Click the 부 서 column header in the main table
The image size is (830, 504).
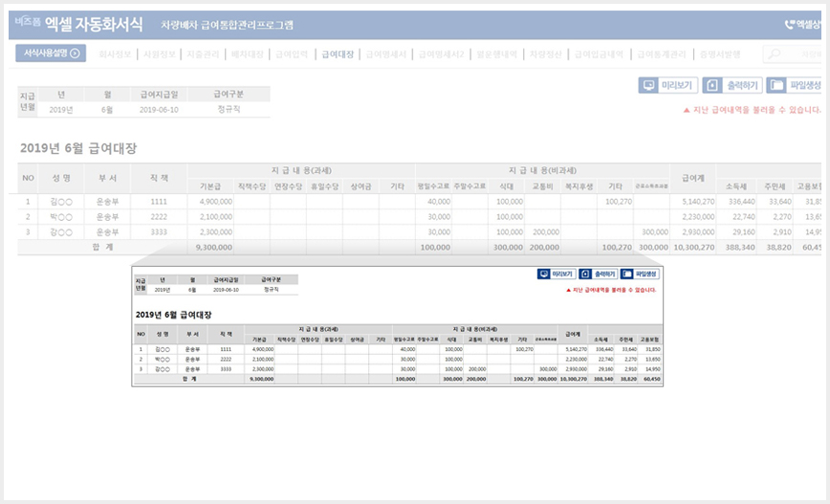[107, 179]
